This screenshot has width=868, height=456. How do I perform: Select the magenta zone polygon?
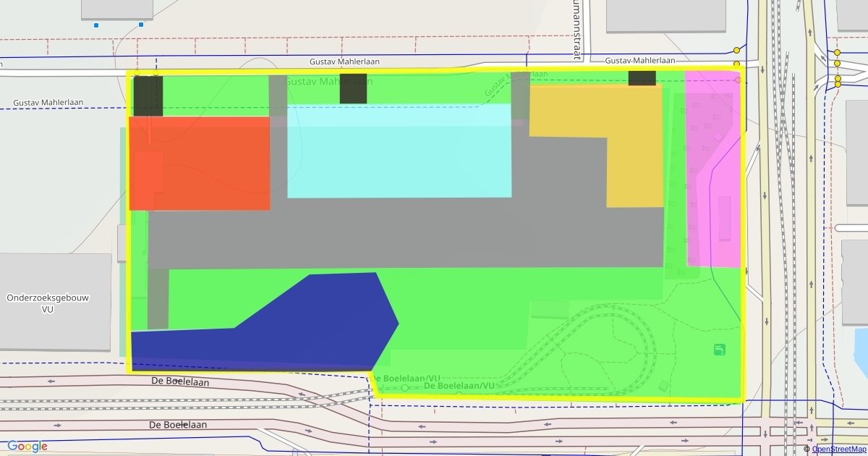click(x=713, y=169)
